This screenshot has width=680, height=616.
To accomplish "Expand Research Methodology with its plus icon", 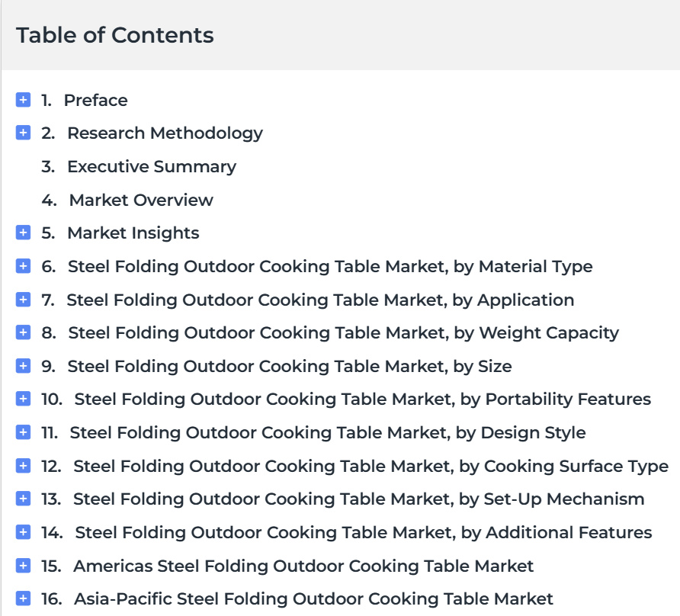I will click(x=23, y=133).
